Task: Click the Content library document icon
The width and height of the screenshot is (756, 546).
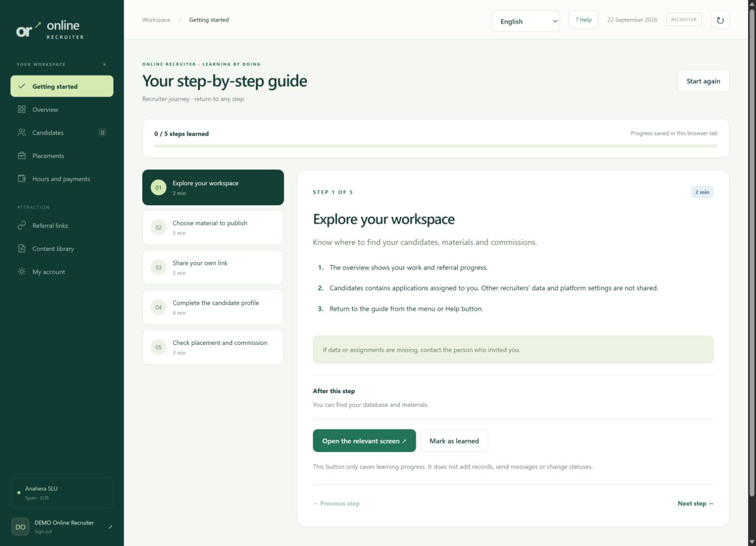Action: (x=22, y=248)
